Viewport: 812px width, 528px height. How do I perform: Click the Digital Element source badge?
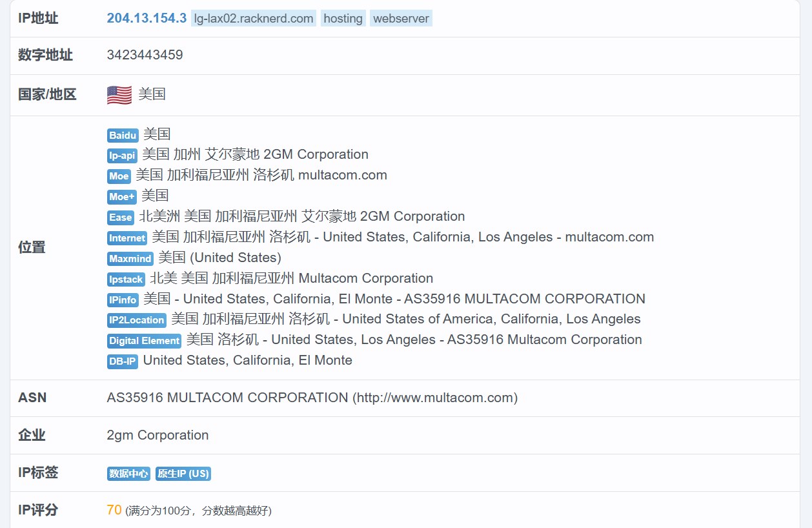pyautogui.click(x=144, y=341)
